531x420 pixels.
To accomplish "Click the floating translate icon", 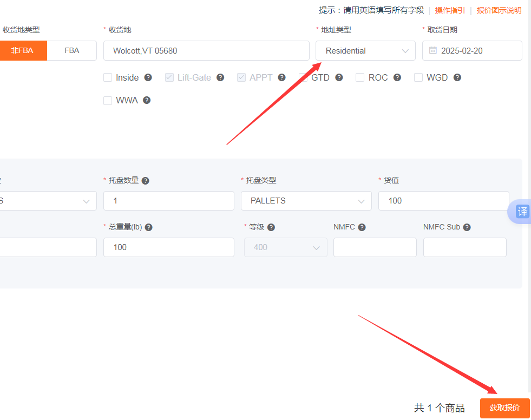I will 521,212.
